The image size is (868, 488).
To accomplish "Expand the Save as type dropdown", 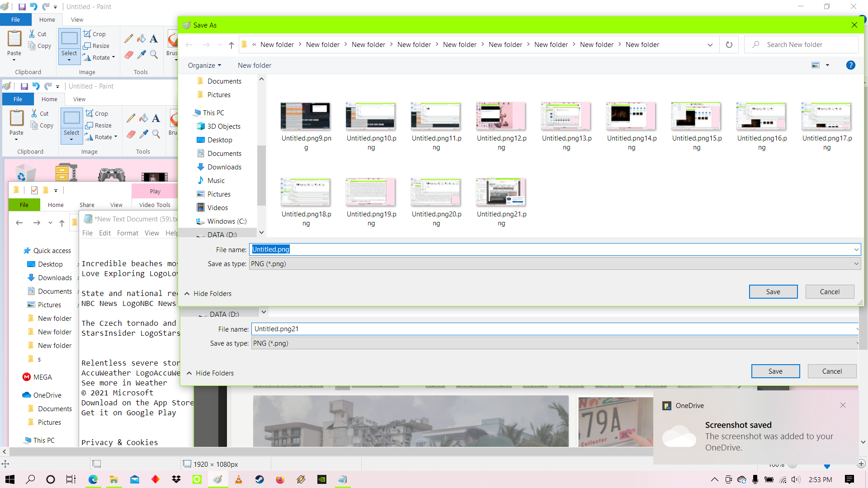I will coord(856,263).
